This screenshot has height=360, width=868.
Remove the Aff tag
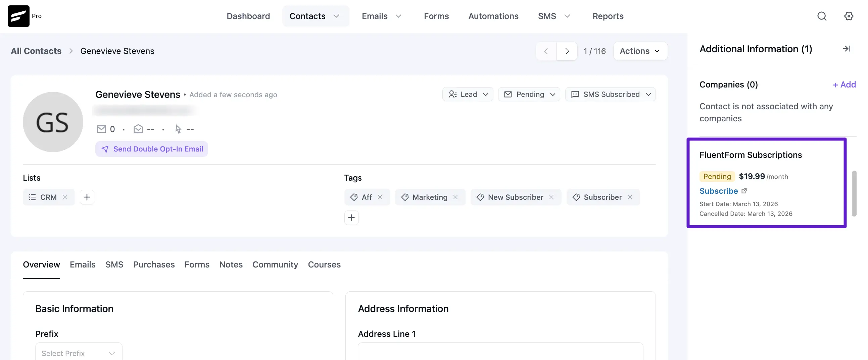380,197
